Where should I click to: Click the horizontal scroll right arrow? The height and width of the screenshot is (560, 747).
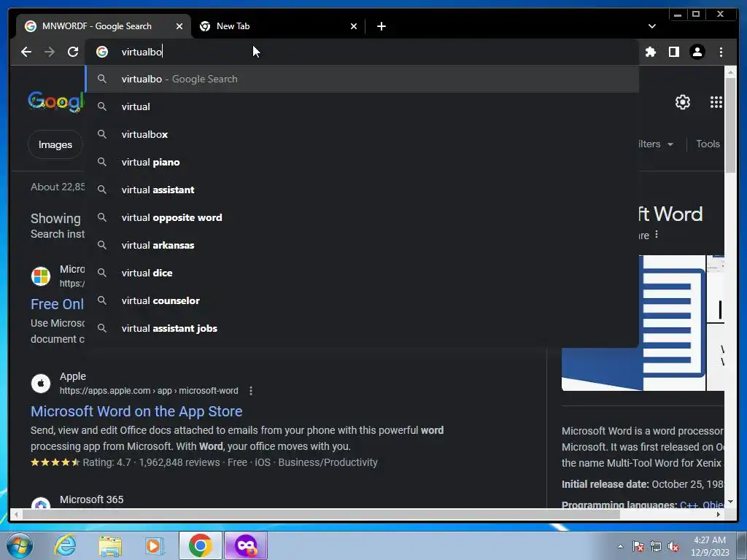[x=719, y=514]
